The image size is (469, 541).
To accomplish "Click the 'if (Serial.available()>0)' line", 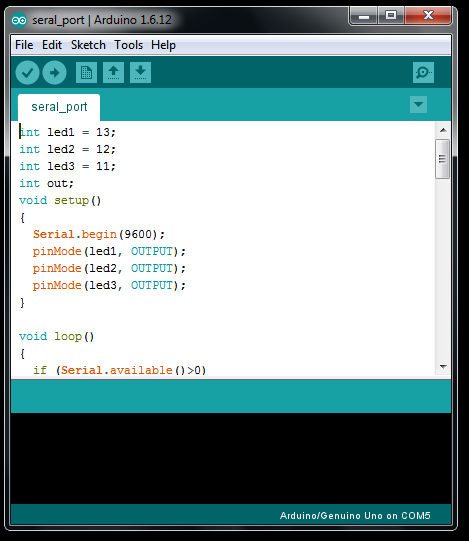I will [x=119, y=370].
